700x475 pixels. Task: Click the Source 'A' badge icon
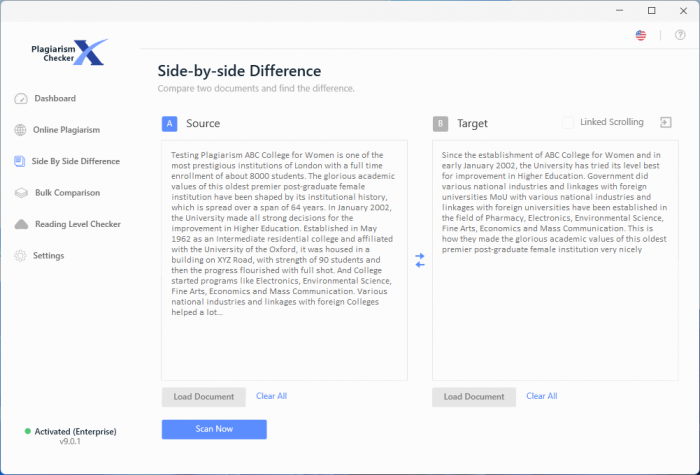(x=170, y=124)
